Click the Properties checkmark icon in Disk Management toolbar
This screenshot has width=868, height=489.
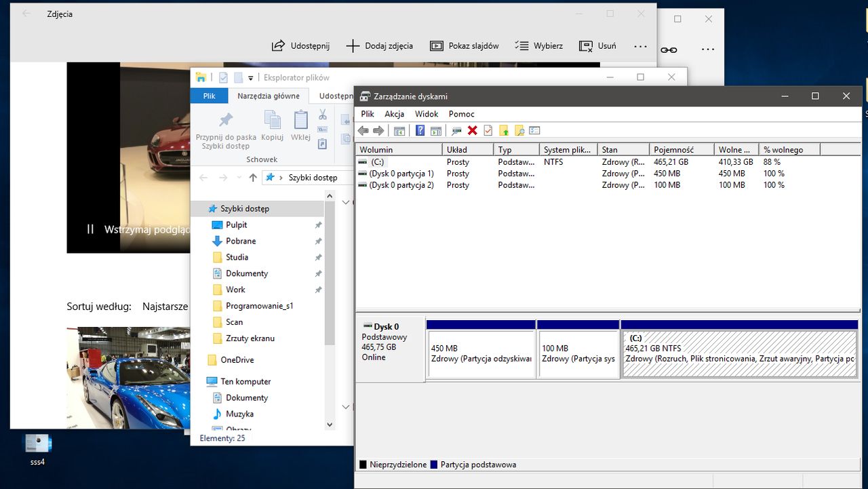[488, 131]
